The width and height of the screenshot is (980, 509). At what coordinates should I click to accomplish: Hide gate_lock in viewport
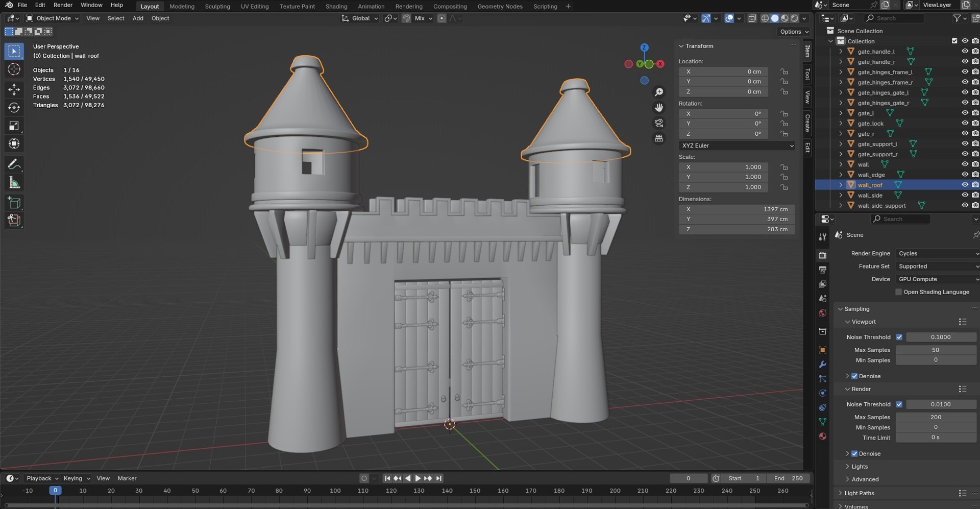coord(965,123)
